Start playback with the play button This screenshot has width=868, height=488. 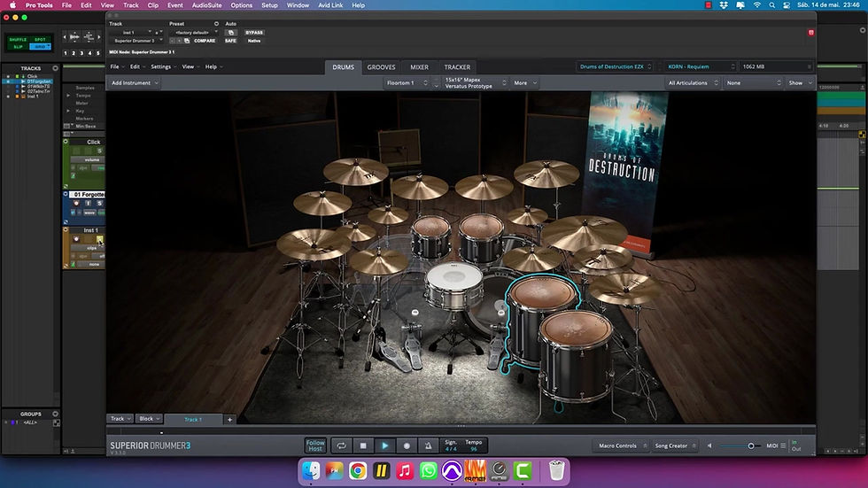[384, 445]
